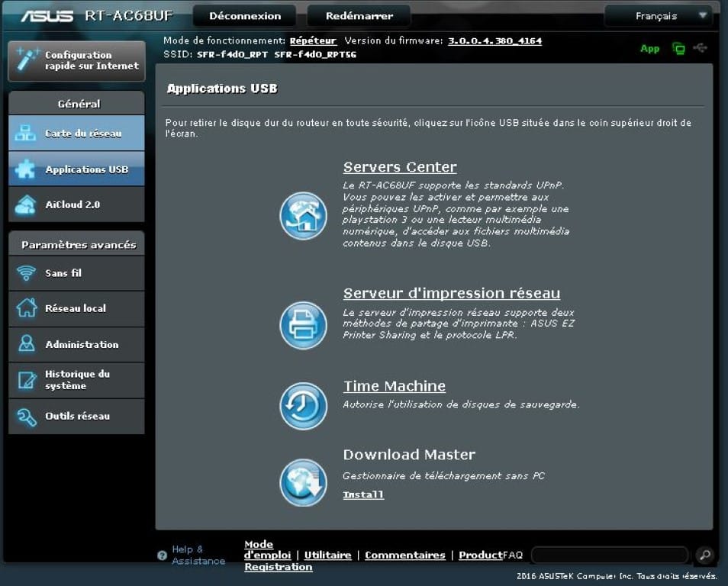Image resolution: width=728 pixels, height=586 pixels.
Task: Click the Download Master globe icon
Action: point(303,482)
